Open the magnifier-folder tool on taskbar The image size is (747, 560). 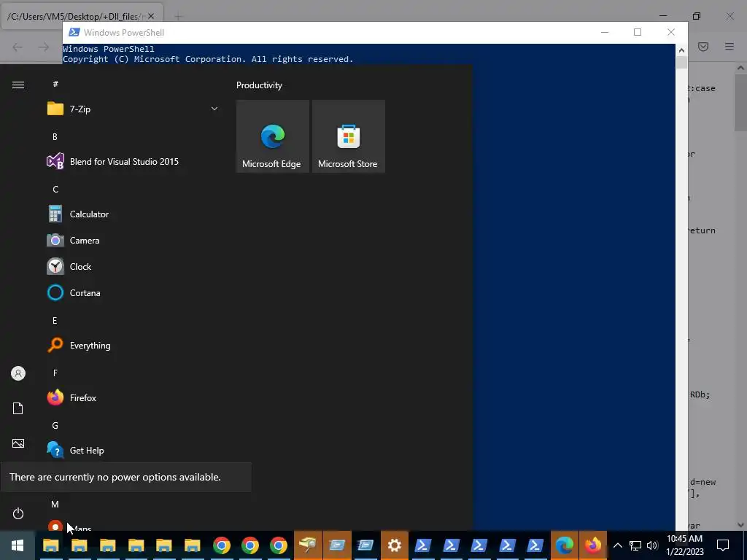tap(308, 545)
